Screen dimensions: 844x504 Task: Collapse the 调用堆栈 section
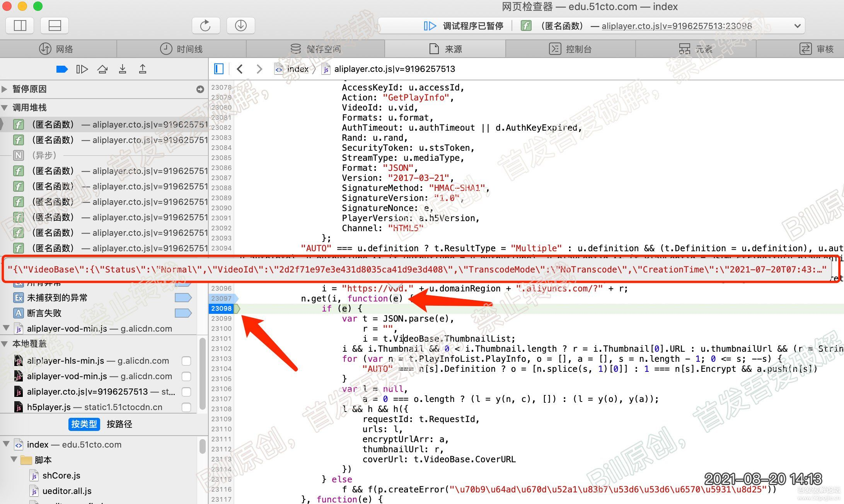[5, 107]
